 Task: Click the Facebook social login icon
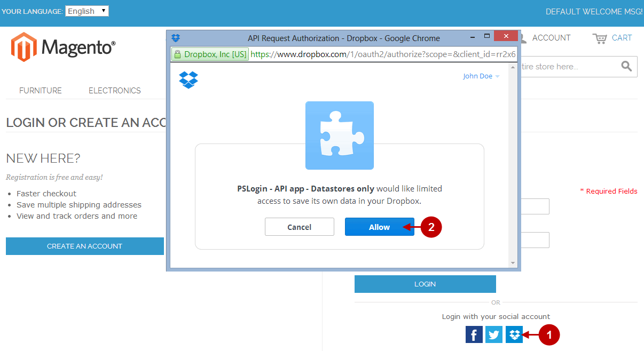[474, 334]
